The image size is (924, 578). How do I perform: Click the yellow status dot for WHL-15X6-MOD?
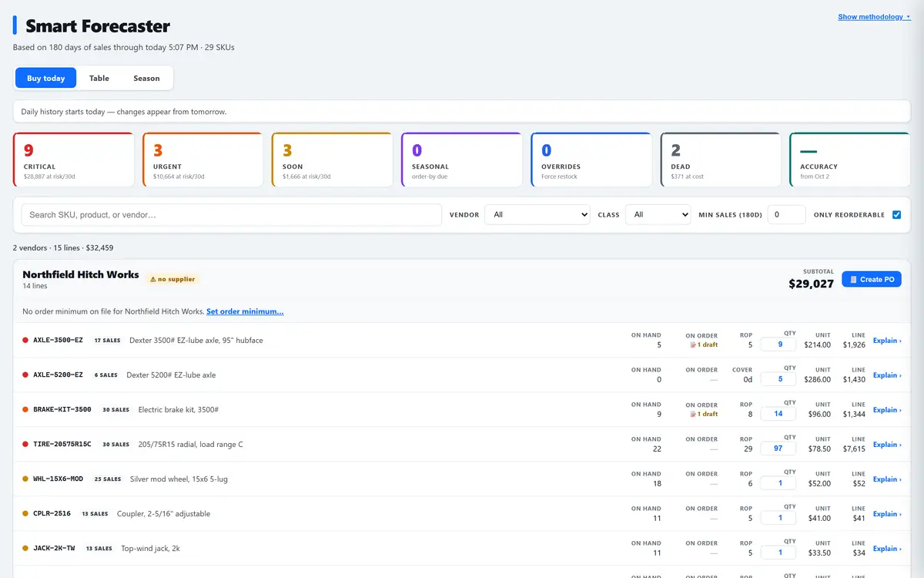point(25,479)
